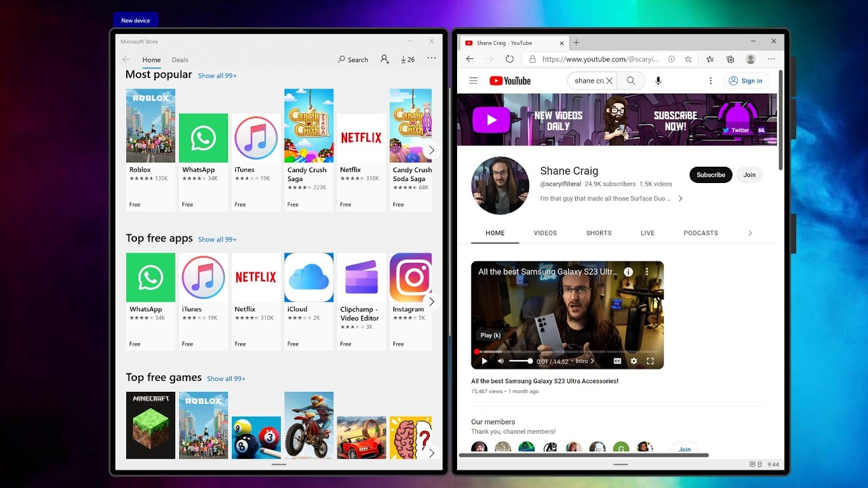The image size is (868, 488).
Task: Select Deals tab in Microsoft Store
Action: (x=180, y=60)
